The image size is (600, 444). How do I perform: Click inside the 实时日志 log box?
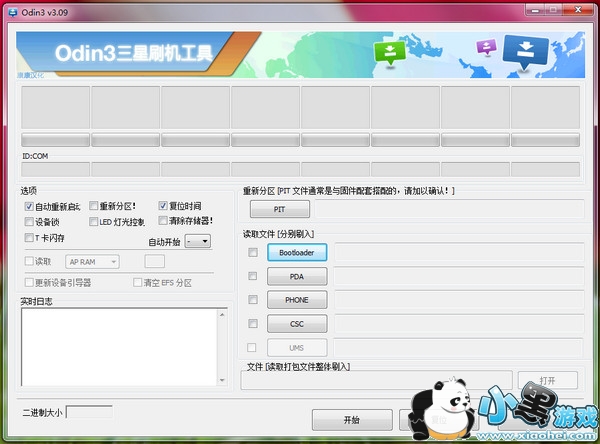tap(119, 347)
